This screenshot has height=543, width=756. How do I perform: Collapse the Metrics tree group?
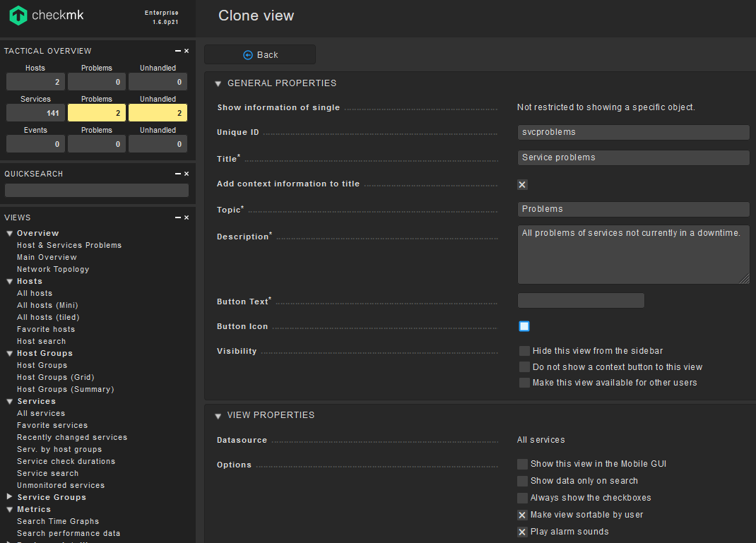click(x=9, y=509)
